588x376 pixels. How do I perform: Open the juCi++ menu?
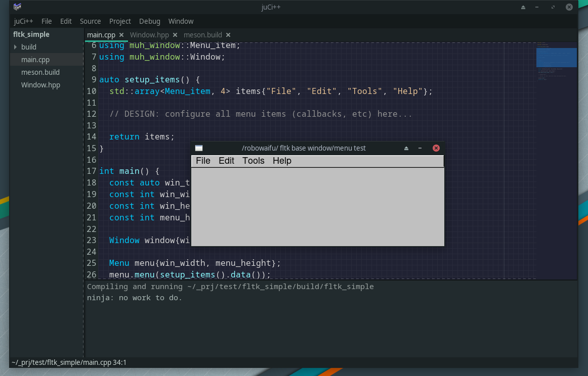[x=23, y=21]
